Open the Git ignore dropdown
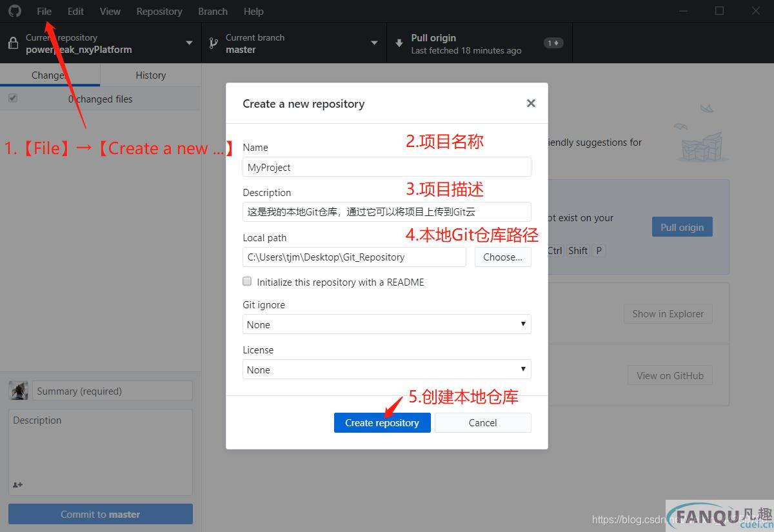Viewport: 774px width, 532px height. click(x=387, y=324)
